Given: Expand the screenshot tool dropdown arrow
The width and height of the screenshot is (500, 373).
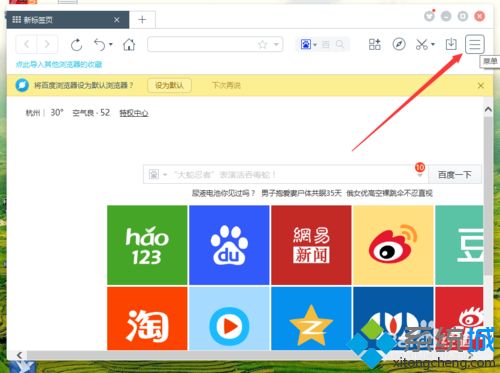Looking at the screenshot, I should tap(433, 44).
